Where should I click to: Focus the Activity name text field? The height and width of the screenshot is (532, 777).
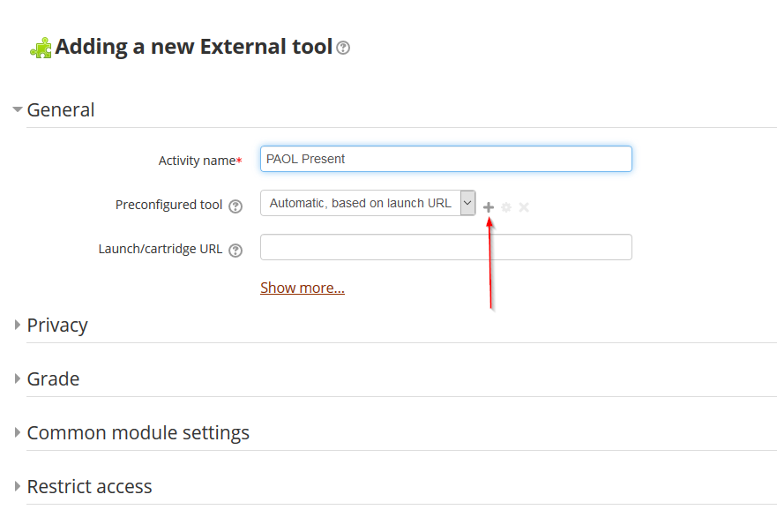pyautogui.click(x=446, y=159)
